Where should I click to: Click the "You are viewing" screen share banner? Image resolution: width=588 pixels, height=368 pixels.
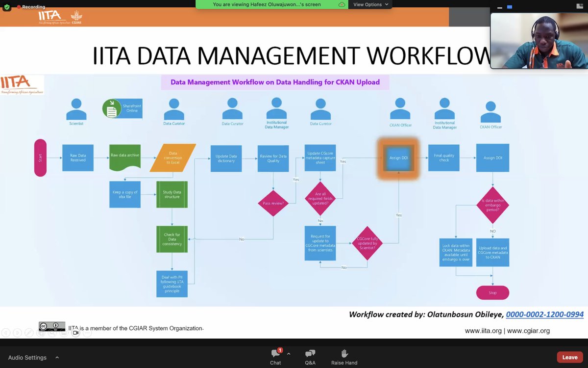pyautogui.click(x=272, y=4)
